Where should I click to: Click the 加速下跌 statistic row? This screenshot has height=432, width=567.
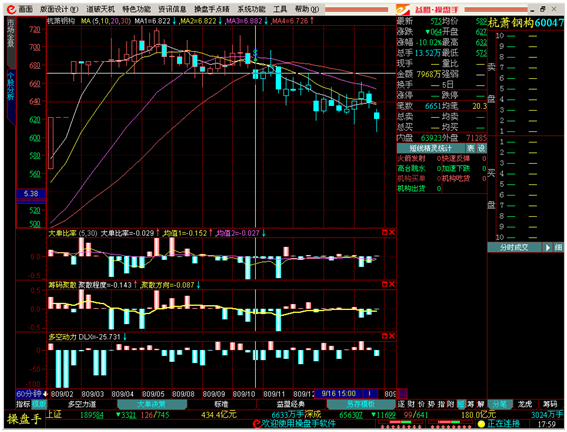(464, 168)
